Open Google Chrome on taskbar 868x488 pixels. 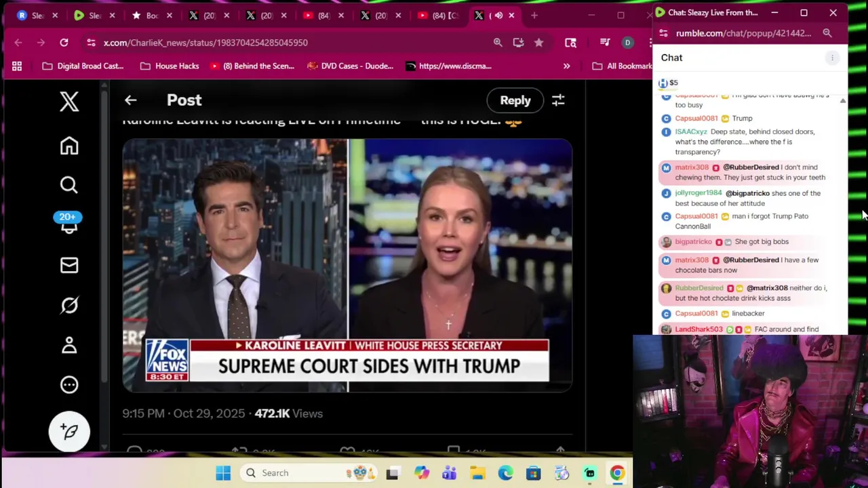pos(617,473)
